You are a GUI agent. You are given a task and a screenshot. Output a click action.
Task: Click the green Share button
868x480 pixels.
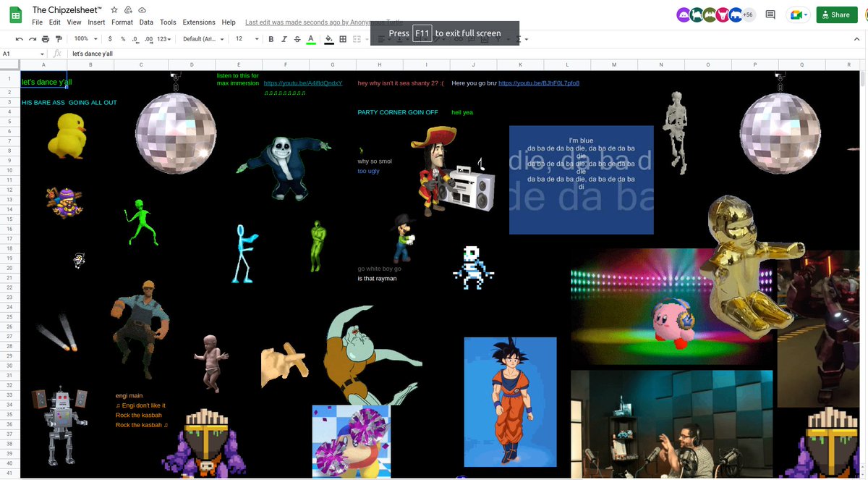[x=837, y=14]
